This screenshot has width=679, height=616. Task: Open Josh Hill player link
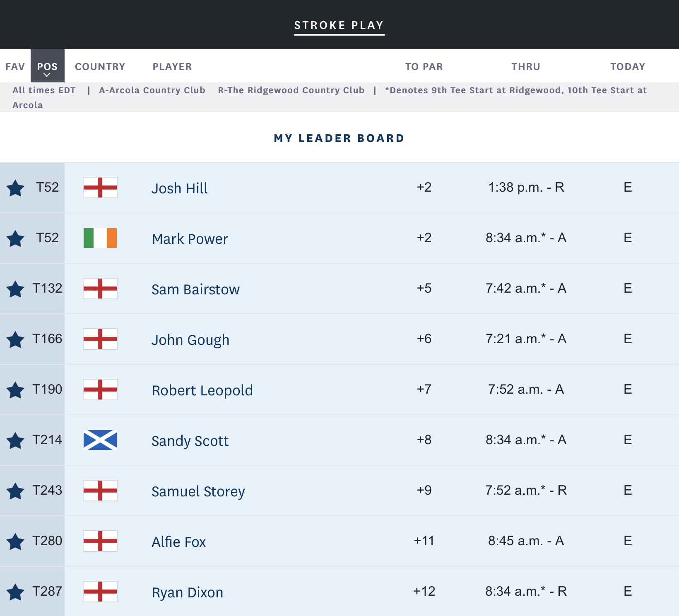pos(180,188)
